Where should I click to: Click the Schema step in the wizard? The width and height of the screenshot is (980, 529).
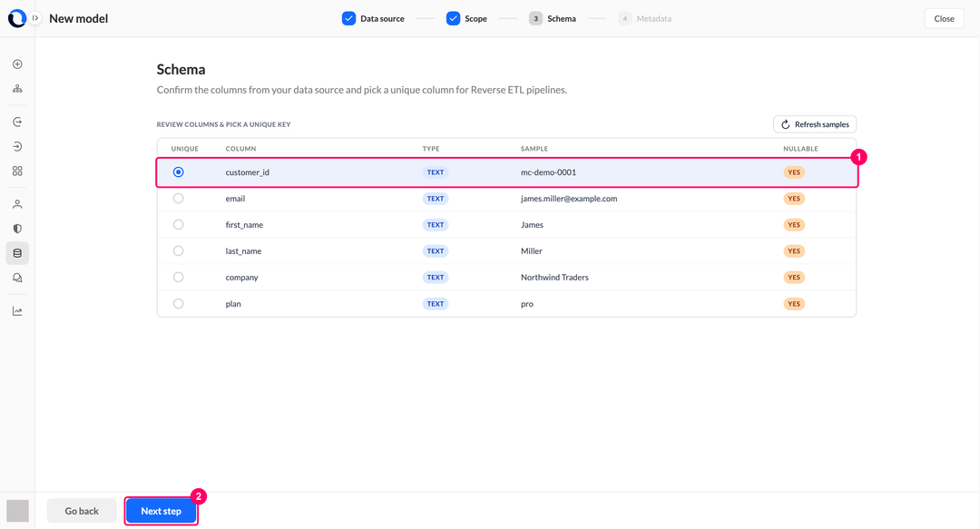[553, 19]
